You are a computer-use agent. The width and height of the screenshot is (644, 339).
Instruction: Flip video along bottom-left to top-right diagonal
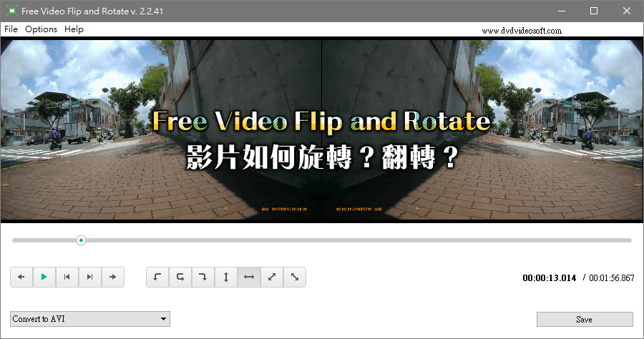(x=272, y=277)
